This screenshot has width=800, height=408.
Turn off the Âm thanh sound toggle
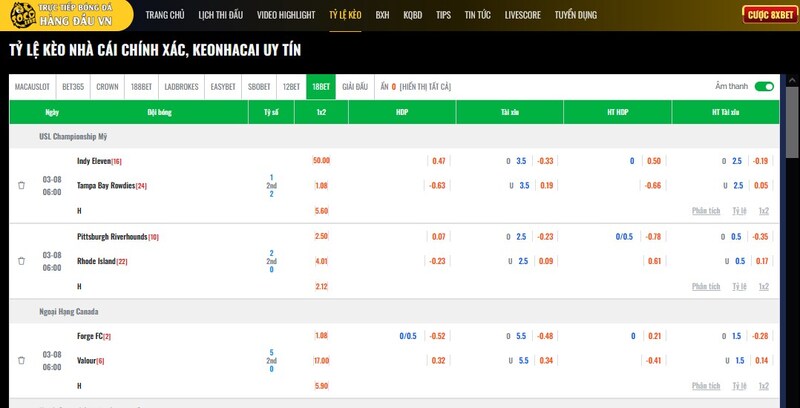tap(764, 87)
